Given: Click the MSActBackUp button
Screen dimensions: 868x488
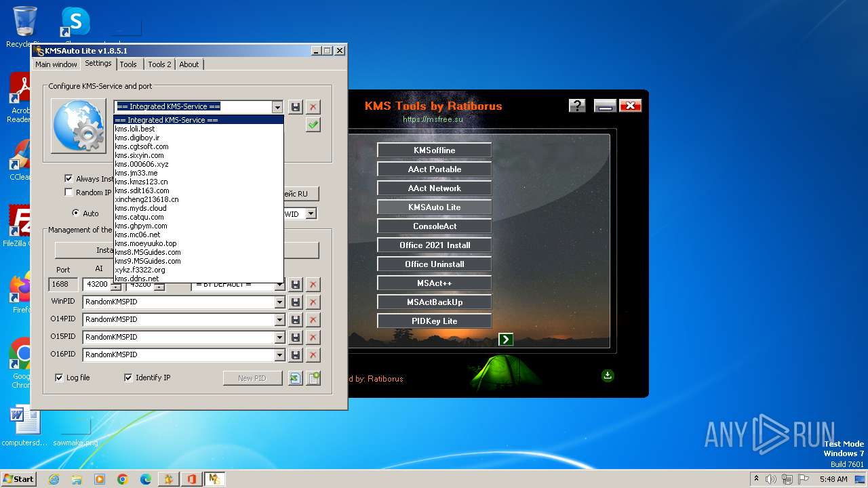Looking at the screenshot, I should tap(435, 302).
